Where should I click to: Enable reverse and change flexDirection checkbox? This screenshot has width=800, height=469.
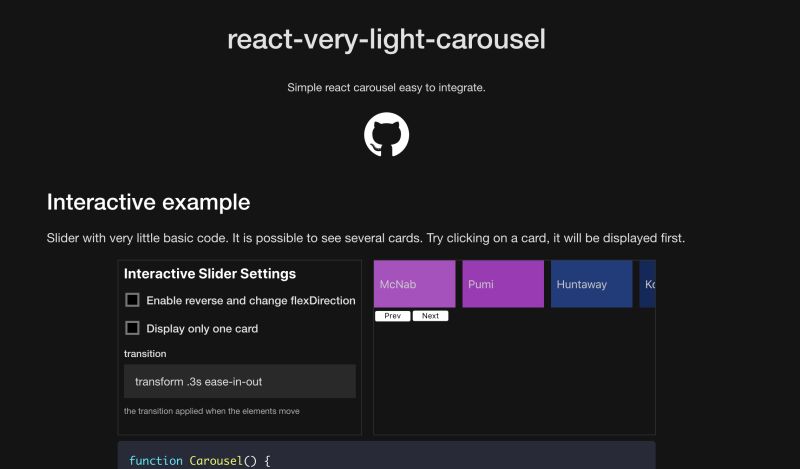point(132,300)
